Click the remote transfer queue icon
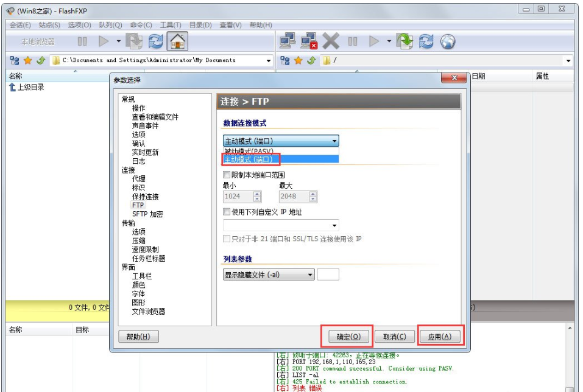 (405, 41)
